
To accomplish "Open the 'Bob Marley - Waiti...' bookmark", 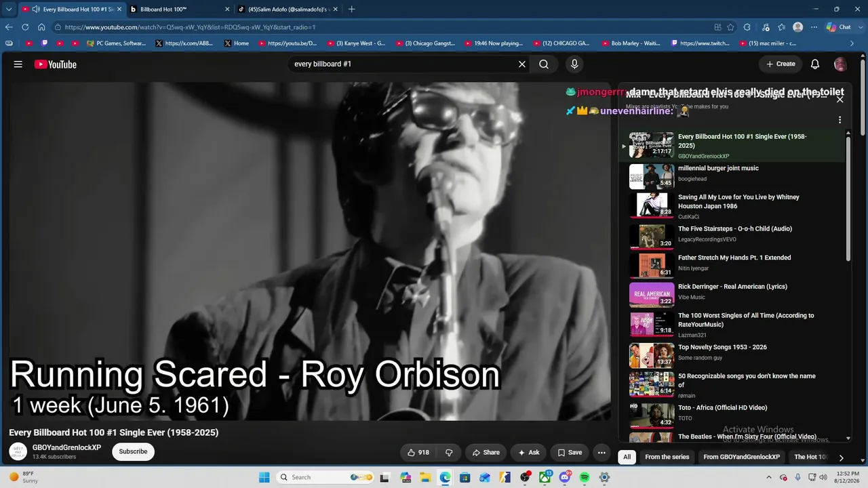I will (631, 43).
